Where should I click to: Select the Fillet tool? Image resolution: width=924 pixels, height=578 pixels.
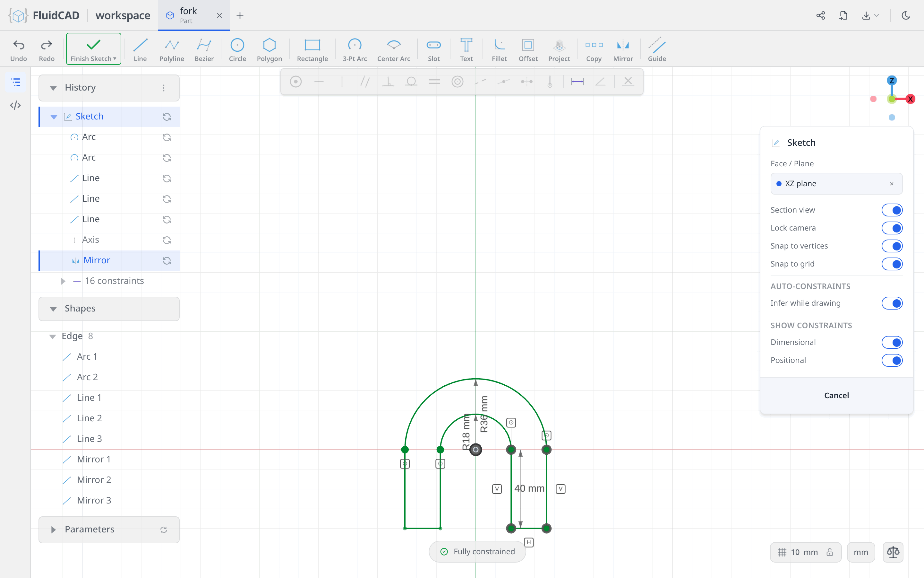point(499,49)
